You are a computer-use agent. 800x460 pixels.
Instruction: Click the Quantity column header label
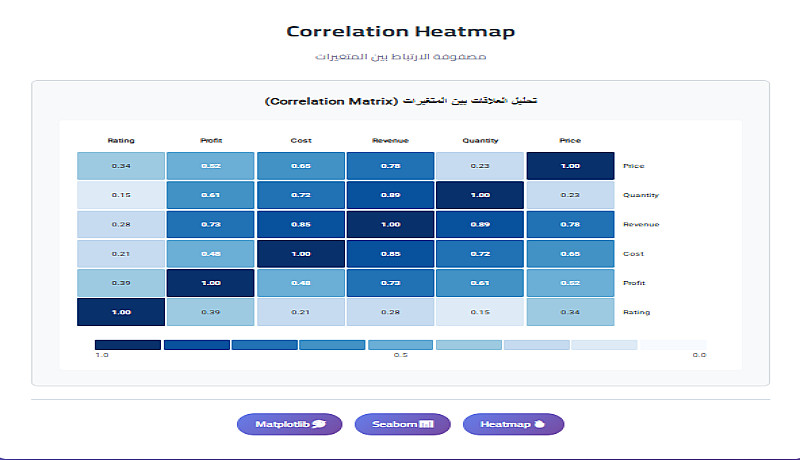pyautogui.click(x=480, y=141)
